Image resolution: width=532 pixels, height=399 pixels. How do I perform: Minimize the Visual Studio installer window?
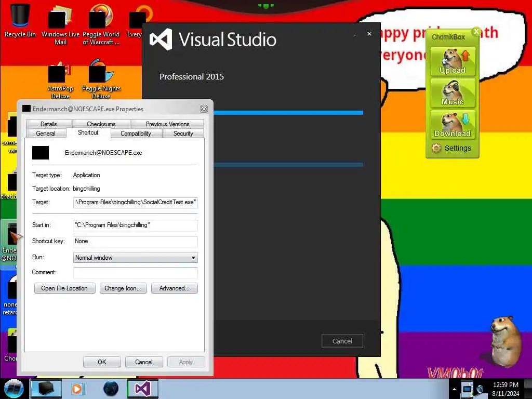pyautogui.click(x=355, y=35)
